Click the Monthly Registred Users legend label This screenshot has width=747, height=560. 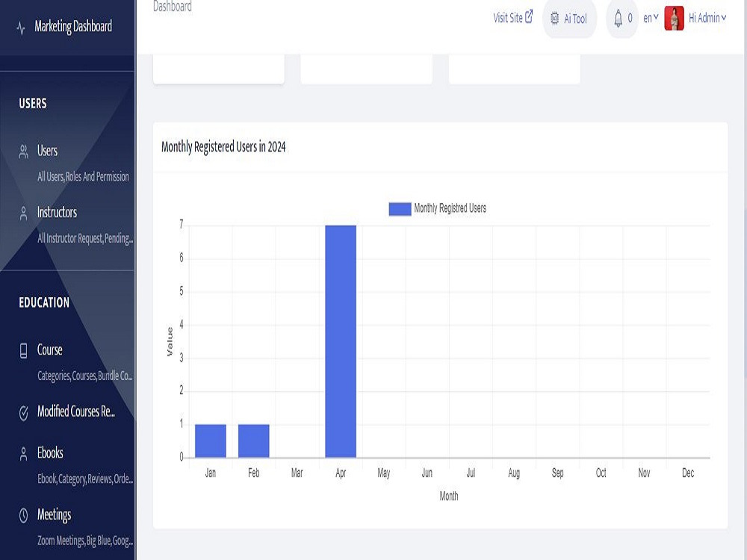point(450,208)
